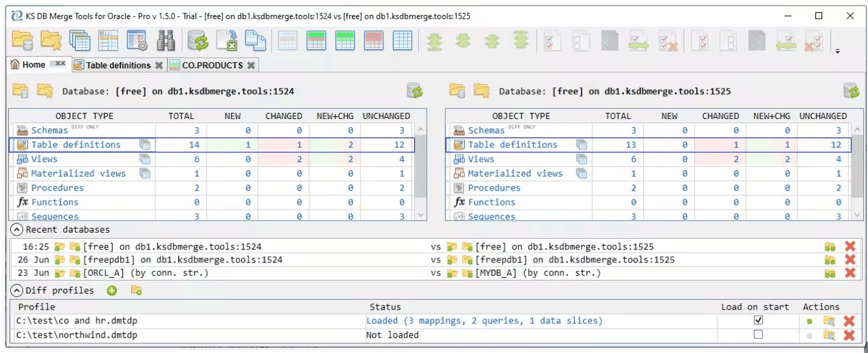Click the green plus add diff profile icon
Screen dimensions: 868x353
point(112,291)
